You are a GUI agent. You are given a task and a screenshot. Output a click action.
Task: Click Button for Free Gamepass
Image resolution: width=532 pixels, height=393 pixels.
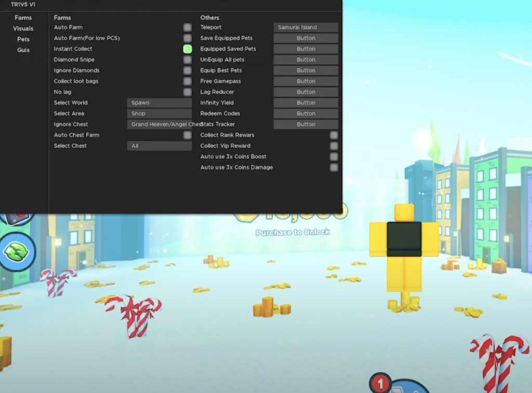(306, 81)
